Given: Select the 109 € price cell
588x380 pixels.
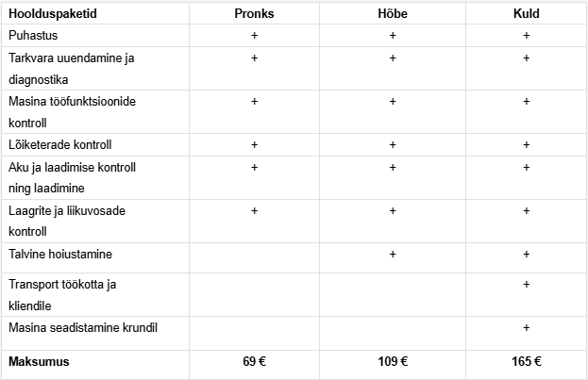Looking at the screenshot, I should 392,361.
